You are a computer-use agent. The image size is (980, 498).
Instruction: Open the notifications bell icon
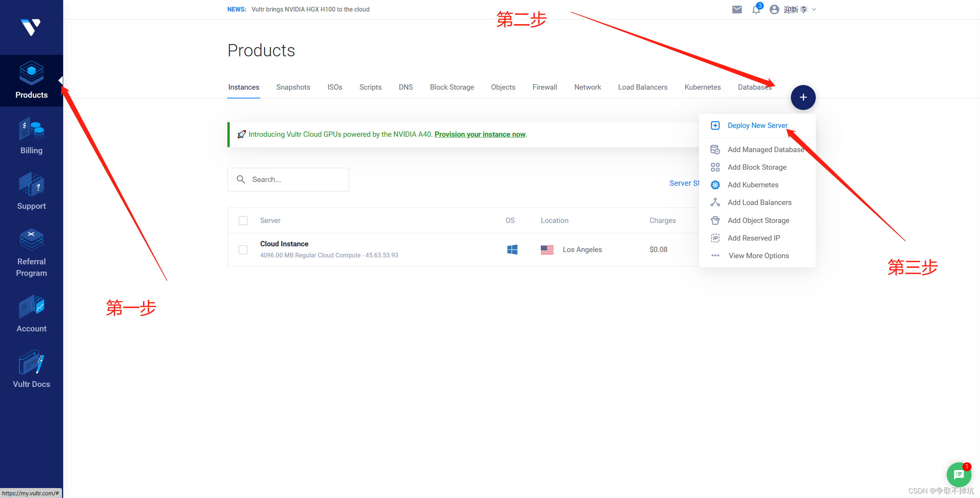pos(756,9)
